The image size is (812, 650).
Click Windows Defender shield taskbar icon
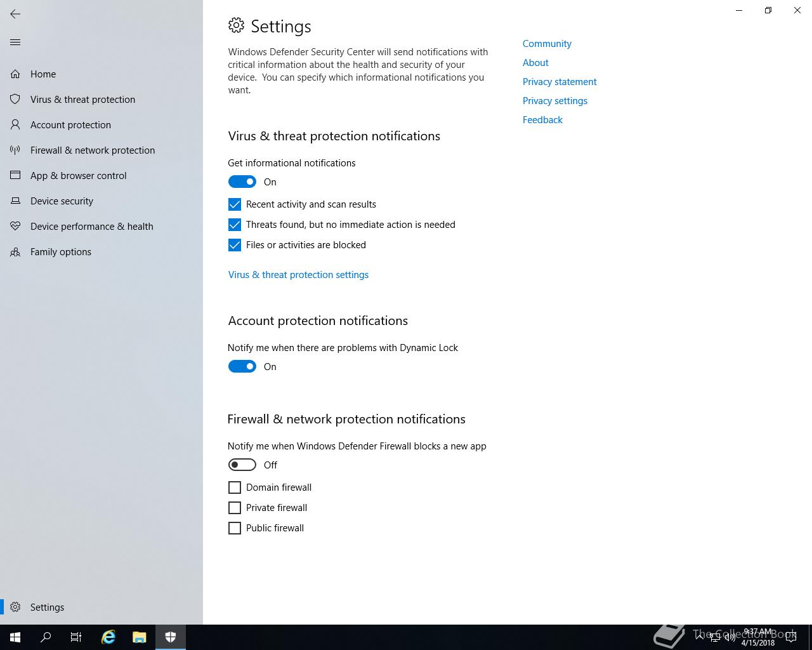pos(171,637)
